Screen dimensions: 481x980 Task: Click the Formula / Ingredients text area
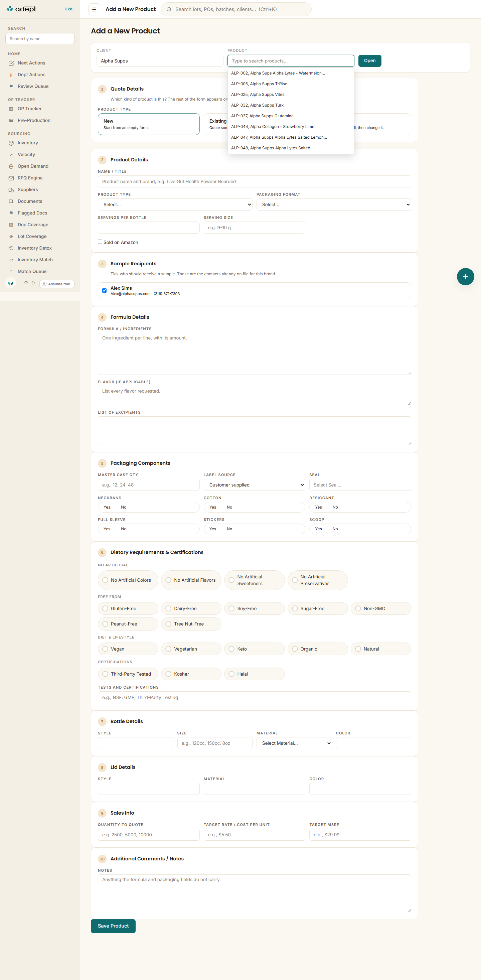pos(255,354)
